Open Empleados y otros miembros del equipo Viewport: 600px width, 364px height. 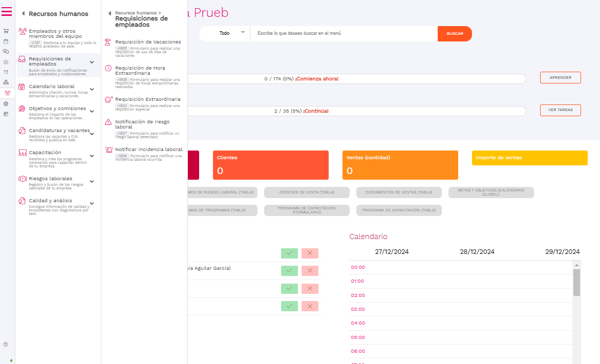coord(52,34)
